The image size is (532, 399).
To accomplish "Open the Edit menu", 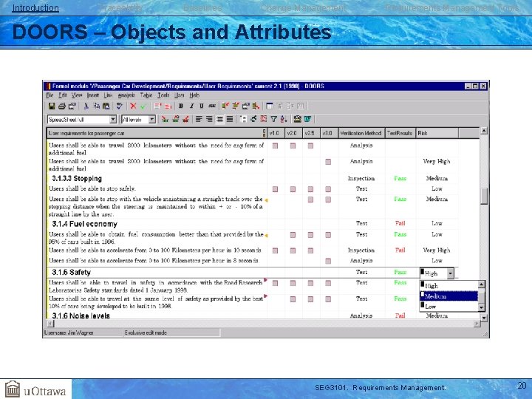I will click(62, 95).
